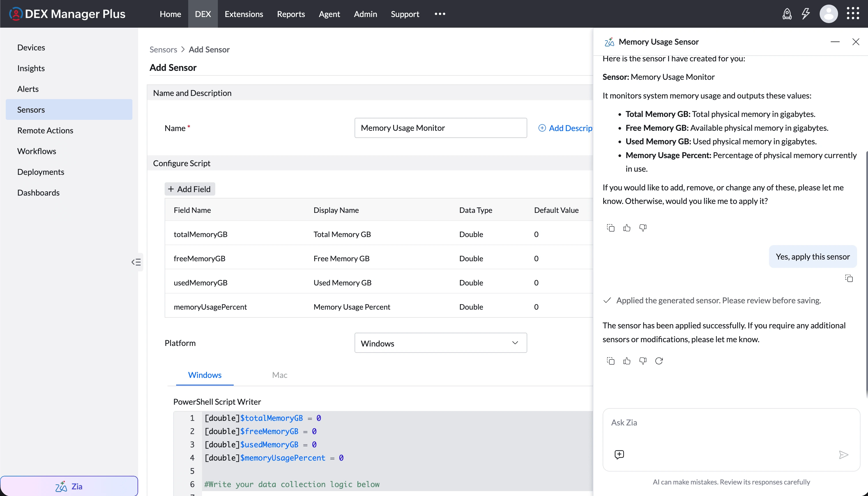Switch to the Windows script tab
868x496 pixels.
tap(205, 375)
